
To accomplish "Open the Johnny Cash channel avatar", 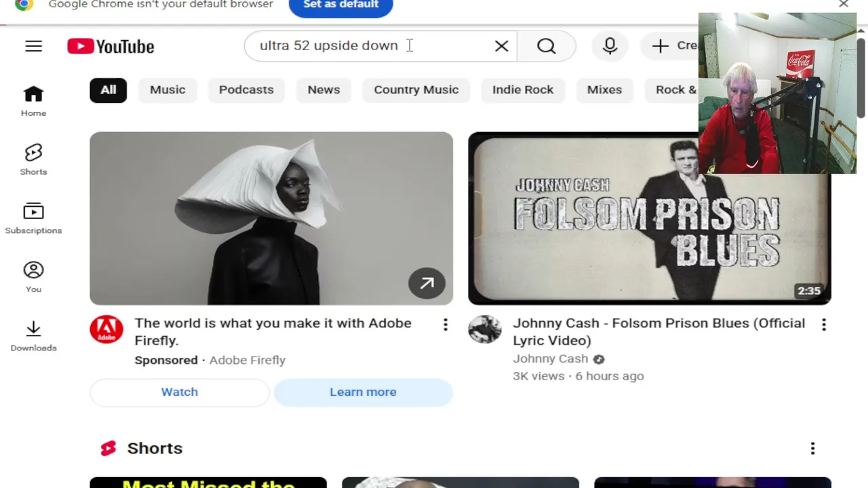I will tap(485, 329).
